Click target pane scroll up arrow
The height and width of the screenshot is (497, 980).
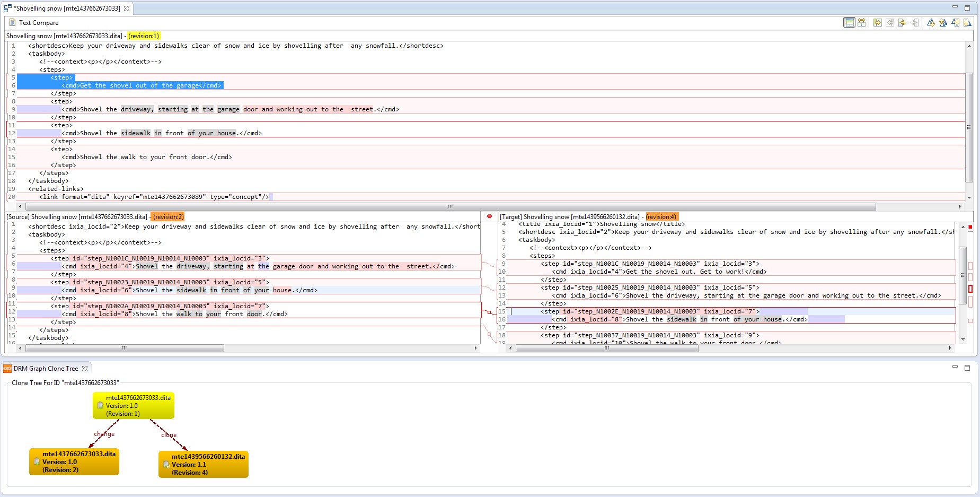[x=963, y=226]
